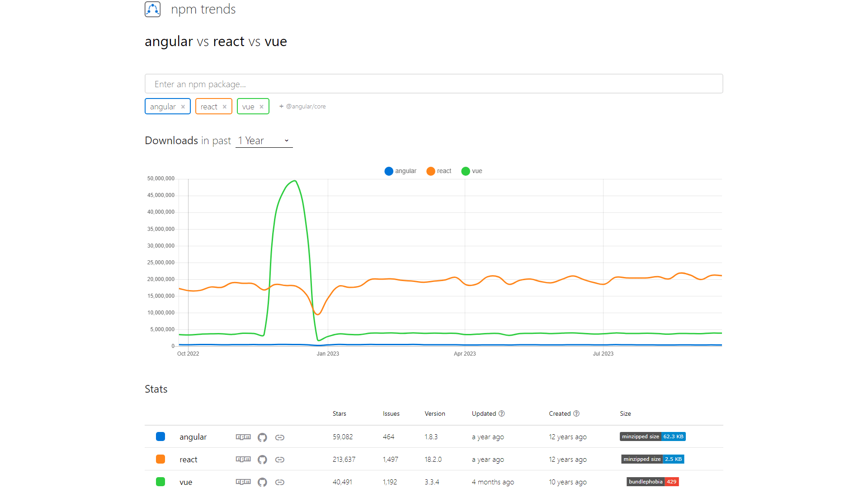Open angular GitHub repository icon
This screenshot has height=488, width=868.
tap(262, 437)
